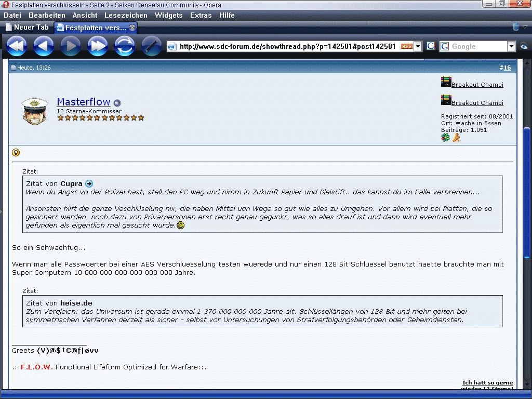Click 'Registriert seit: 08/2001' text
Image resolution: width=532 pixels, height=399 pixels.
coord(477,116)
